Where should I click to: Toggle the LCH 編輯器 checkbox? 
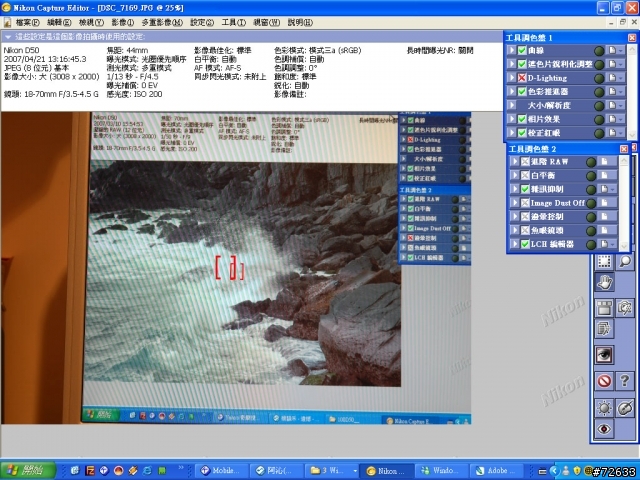[x=525, y=244]
